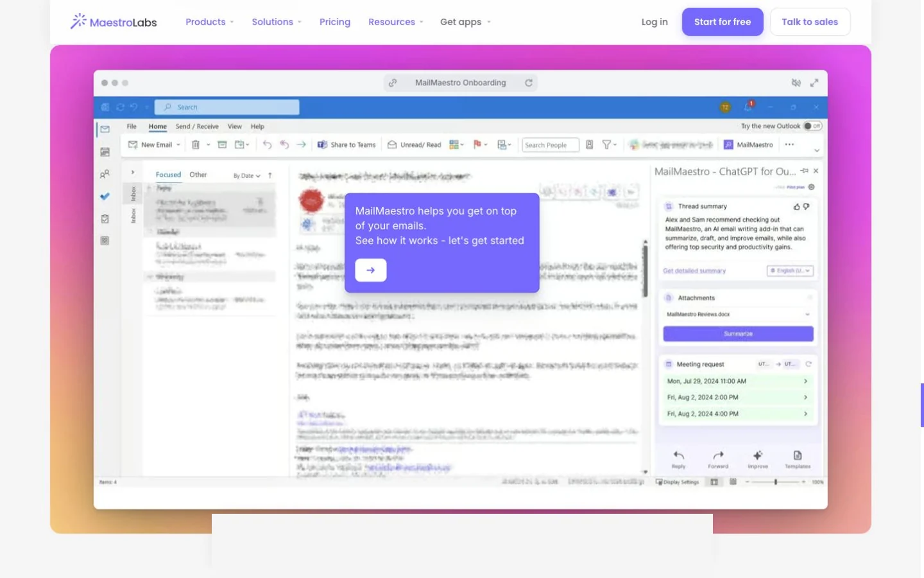Viewport: 924px width, 578px height.
Task: Click the Delete trash icon
Action: point(196,145)
